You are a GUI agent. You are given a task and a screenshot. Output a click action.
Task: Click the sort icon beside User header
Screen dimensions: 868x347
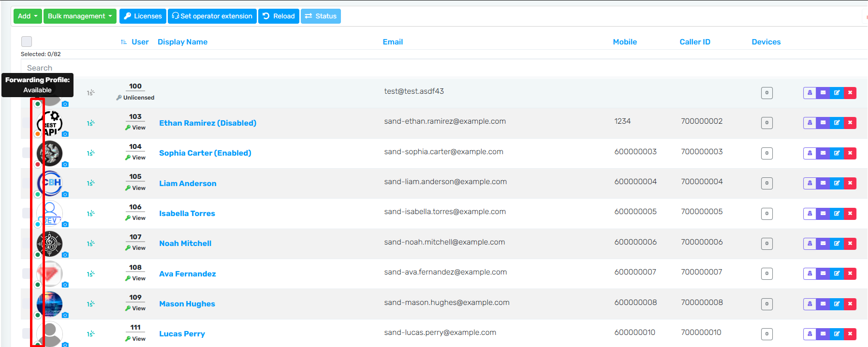click(124, 42)
